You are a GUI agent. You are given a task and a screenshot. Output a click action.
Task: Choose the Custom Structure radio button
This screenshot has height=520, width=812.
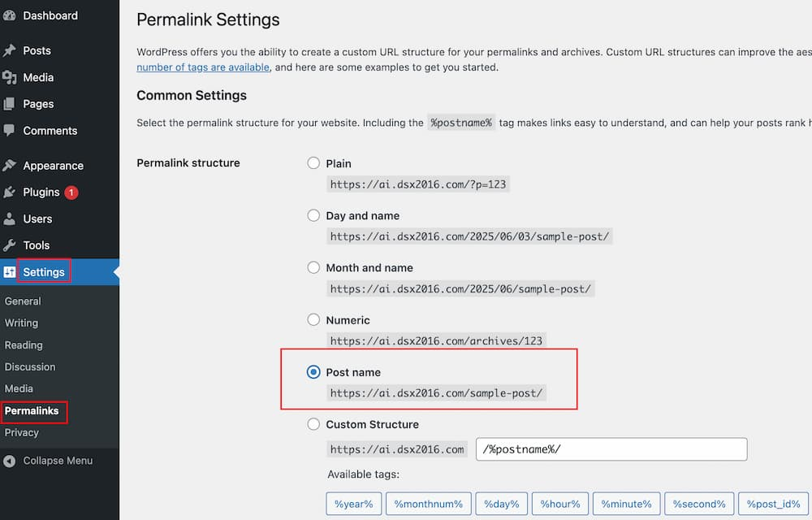[313, 424]
